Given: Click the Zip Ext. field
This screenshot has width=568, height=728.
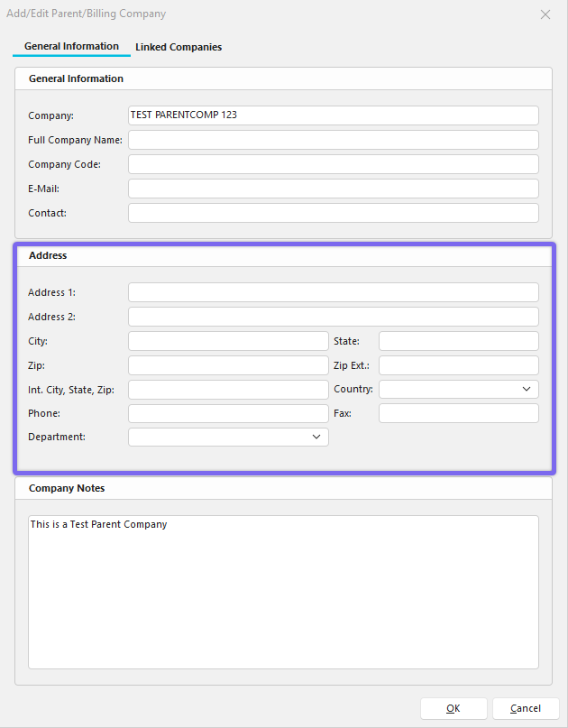Looking at the screenshot, I should click(458, 365).
